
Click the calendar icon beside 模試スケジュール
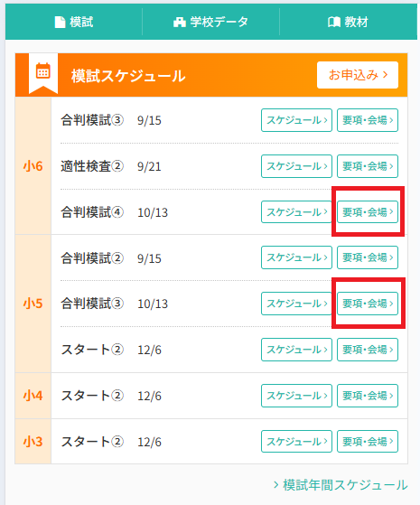point(42,70)
